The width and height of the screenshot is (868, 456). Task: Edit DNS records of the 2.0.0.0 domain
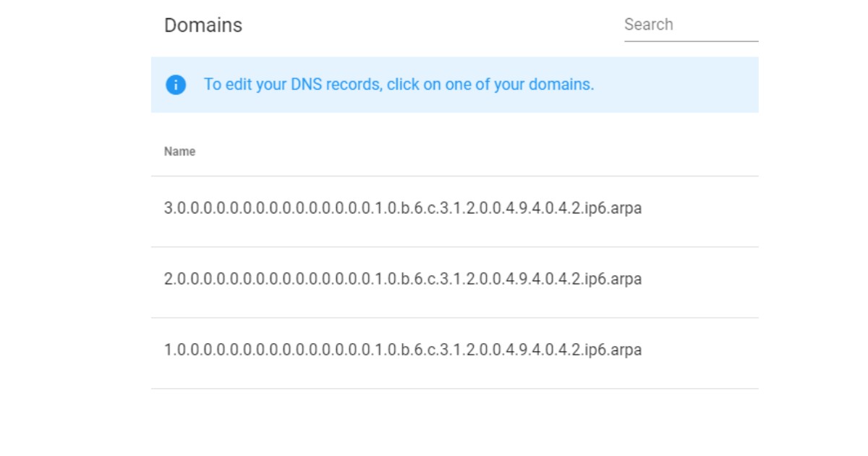point(403,279)
